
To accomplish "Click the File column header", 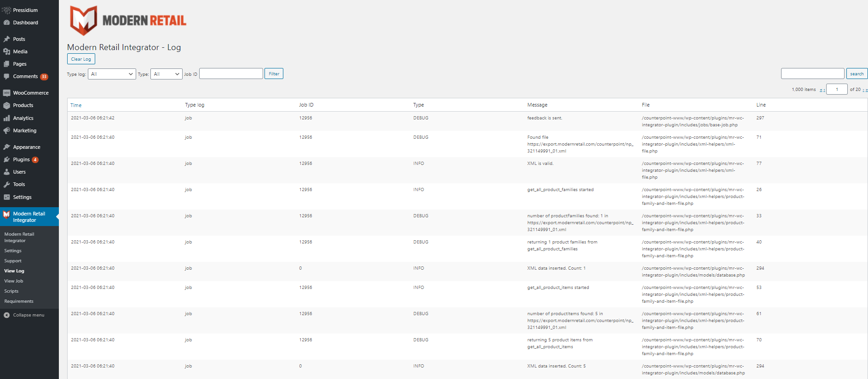I will (646, 105).
